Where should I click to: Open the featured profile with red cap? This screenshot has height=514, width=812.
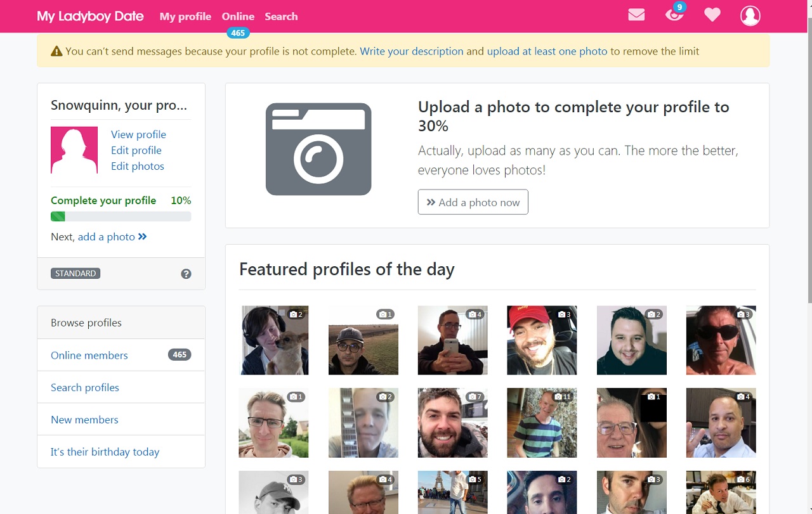coord(542,340)
